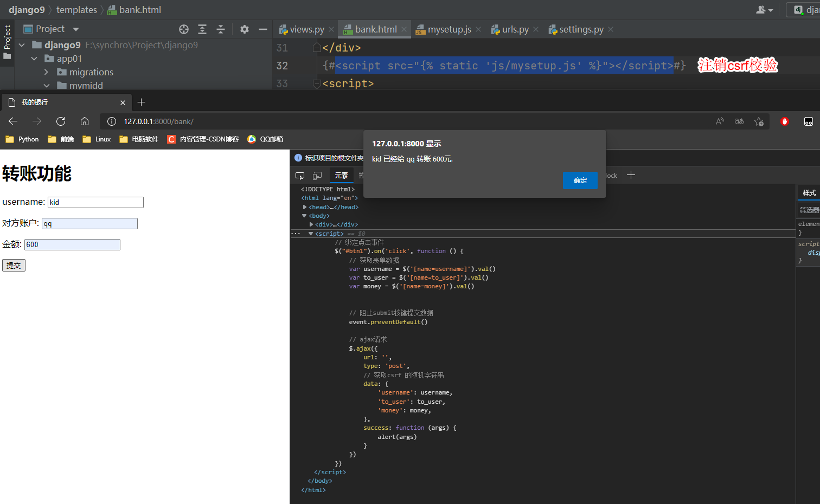
Task: Click the 对方账户 input field
Action: click(89, 223)
